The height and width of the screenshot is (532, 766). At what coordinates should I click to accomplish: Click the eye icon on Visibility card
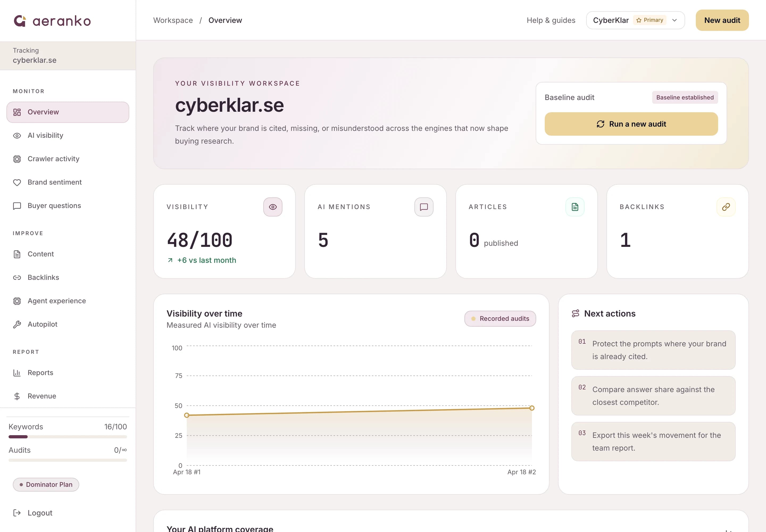pos(273,207)
